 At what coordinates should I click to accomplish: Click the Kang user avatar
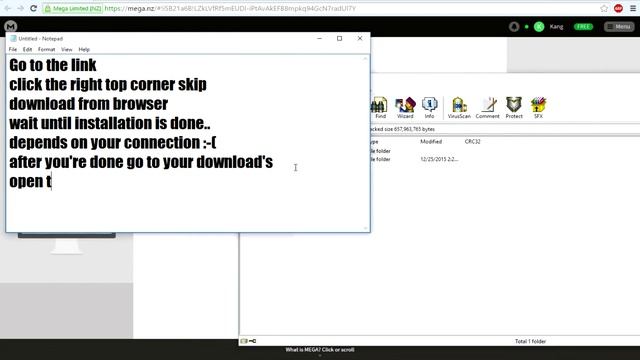point(539,27)
